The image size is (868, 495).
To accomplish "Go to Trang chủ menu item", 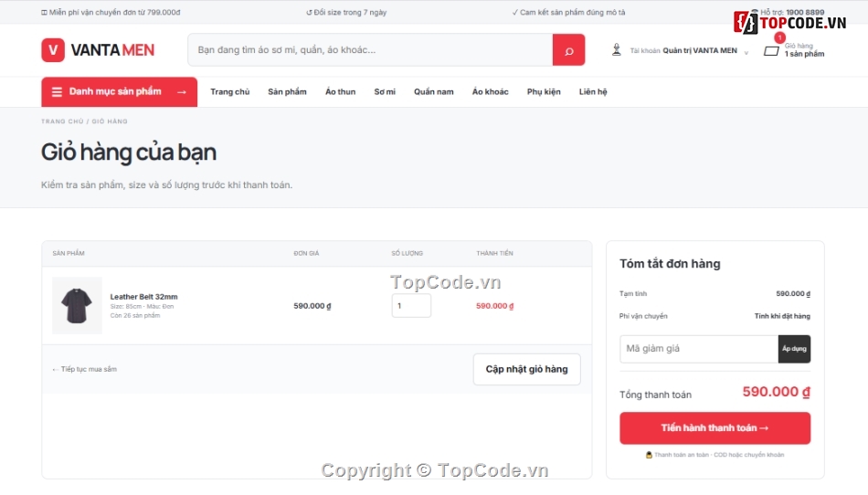I will pyautogui.click(x=229, y=92).
